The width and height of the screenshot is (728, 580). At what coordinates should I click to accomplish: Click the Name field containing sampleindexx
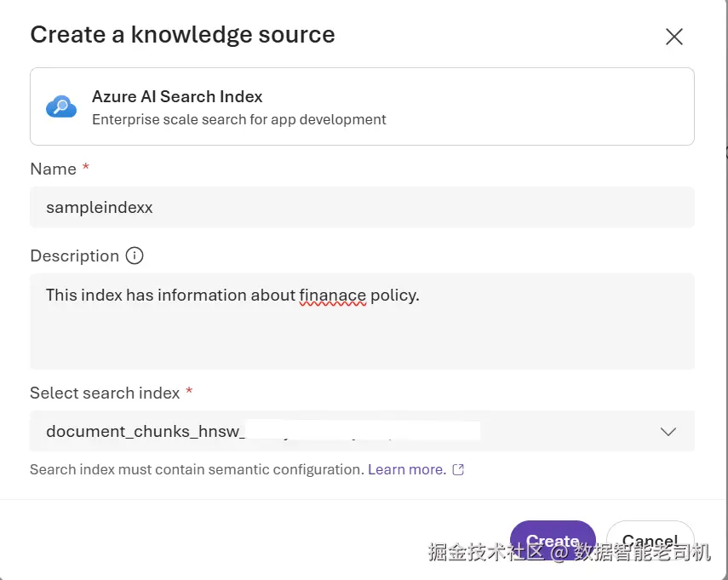coord(362,207)
